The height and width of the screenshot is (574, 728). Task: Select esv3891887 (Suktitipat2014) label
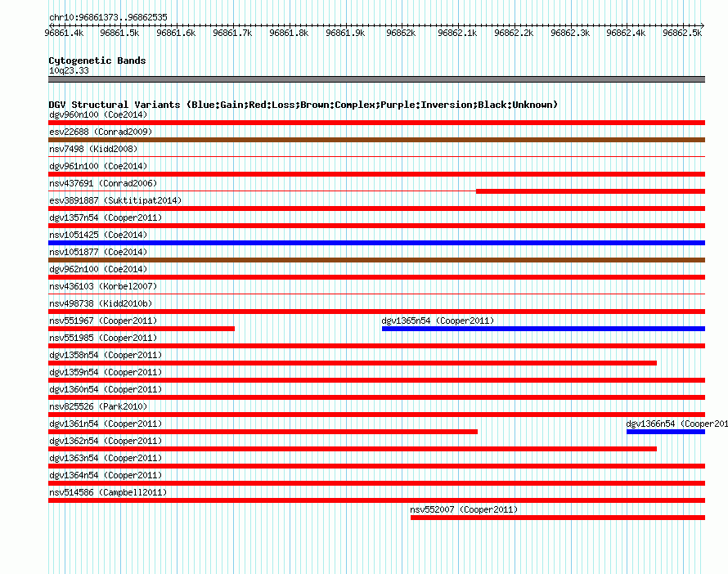pyautogui.click(x=115, y=200)
